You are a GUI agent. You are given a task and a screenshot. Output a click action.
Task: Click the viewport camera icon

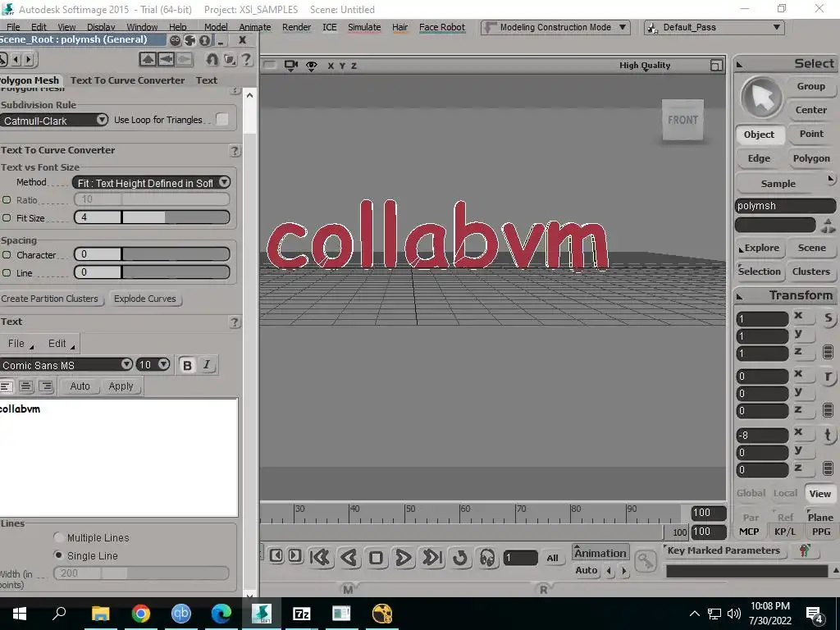click(291, 66)
